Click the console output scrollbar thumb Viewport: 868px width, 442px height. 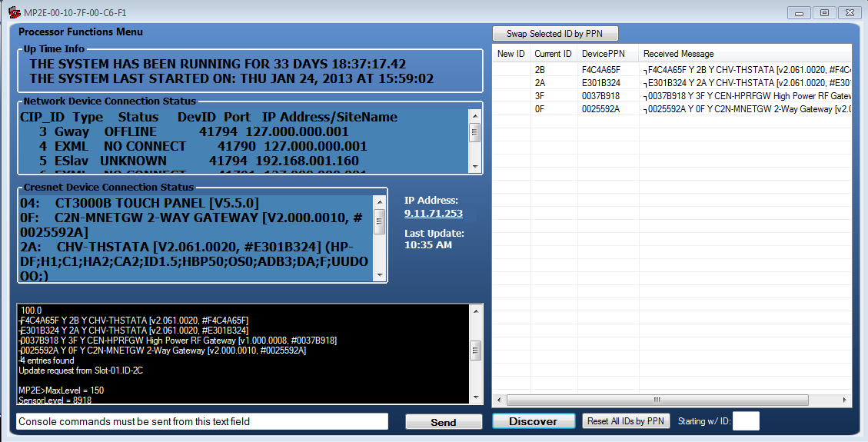476,351
